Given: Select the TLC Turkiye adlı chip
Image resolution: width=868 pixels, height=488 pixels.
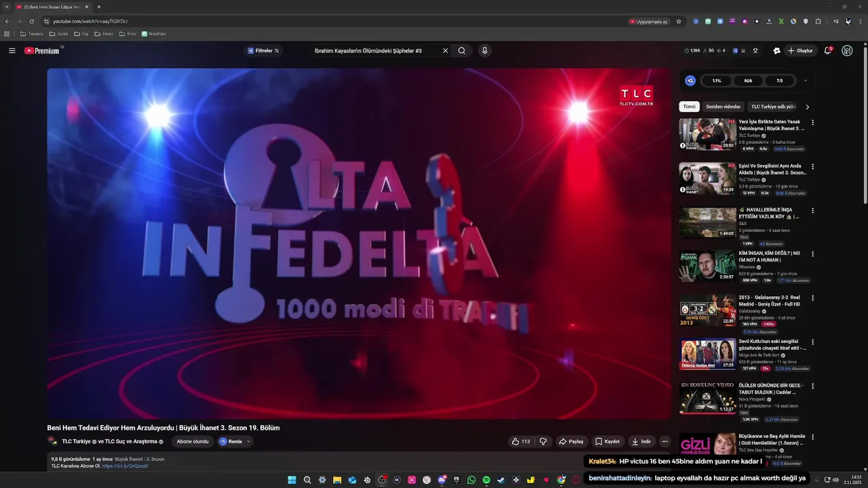Looking at the screenshot, I should click(x=773, y=107).
